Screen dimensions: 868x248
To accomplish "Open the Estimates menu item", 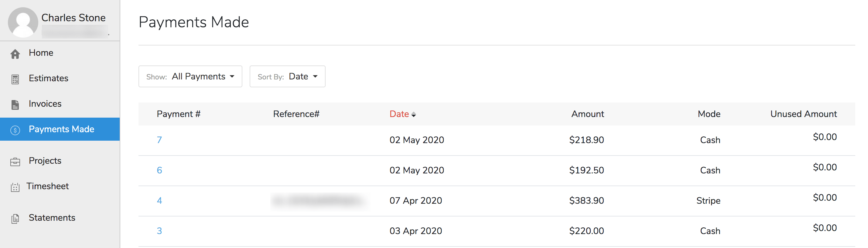I will 49,79.
